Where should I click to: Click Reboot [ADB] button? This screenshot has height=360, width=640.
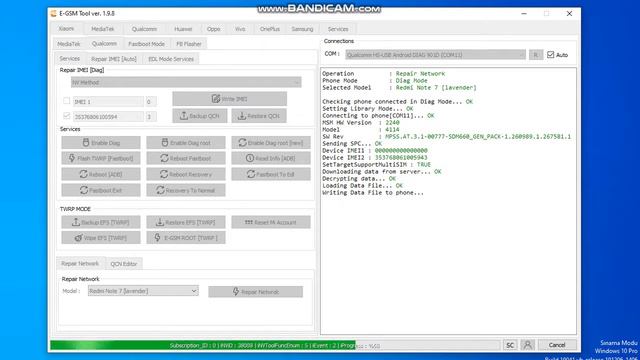coord(101,174)
